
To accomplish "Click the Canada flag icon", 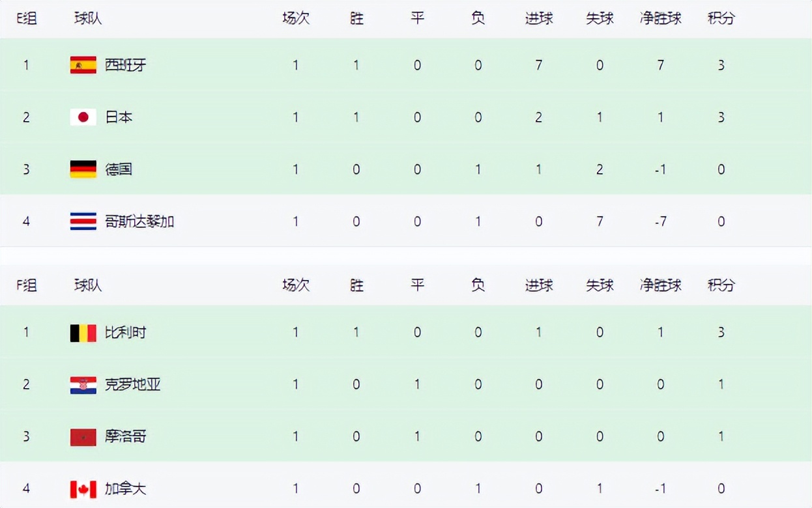I will 83,489.
